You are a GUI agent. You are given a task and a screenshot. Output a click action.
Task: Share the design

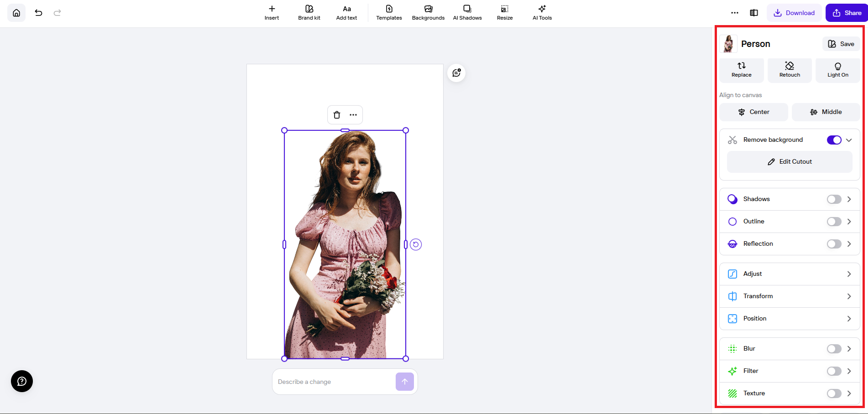tap(847, 13)
